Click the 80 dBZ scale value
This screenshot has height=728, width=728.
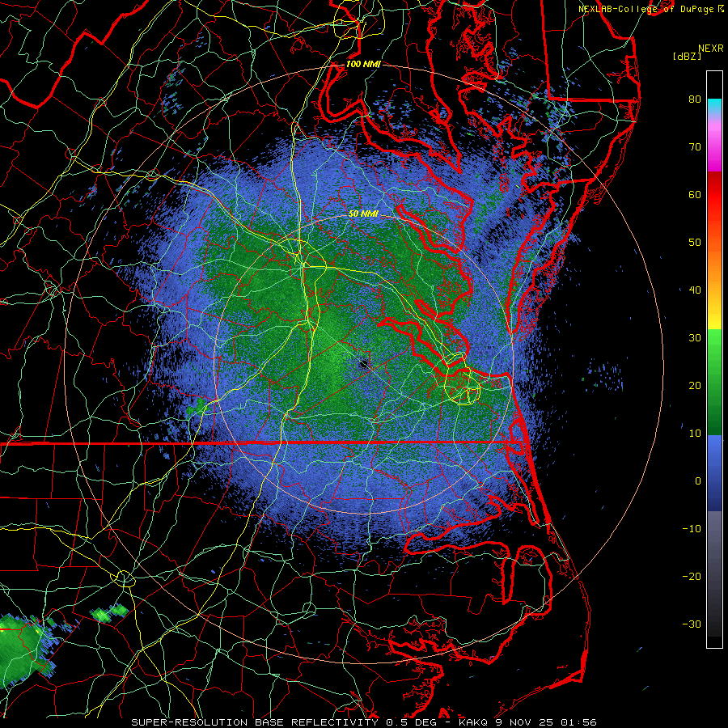[695, 99]
